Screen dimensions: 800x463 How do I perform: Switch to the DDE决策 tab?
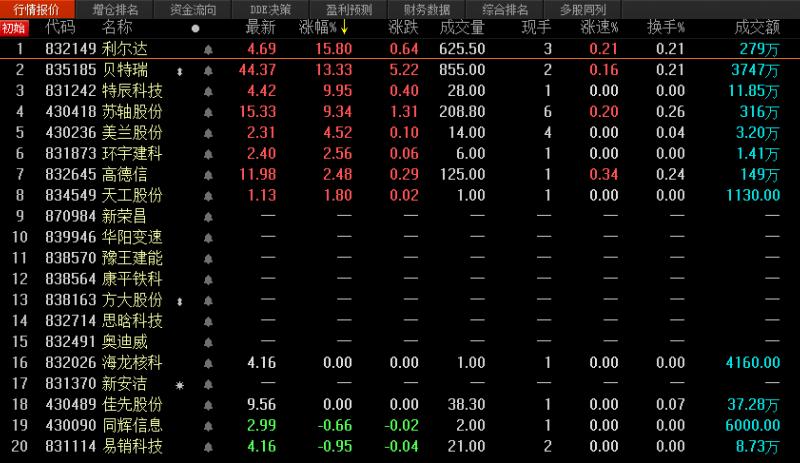[270, 9]
